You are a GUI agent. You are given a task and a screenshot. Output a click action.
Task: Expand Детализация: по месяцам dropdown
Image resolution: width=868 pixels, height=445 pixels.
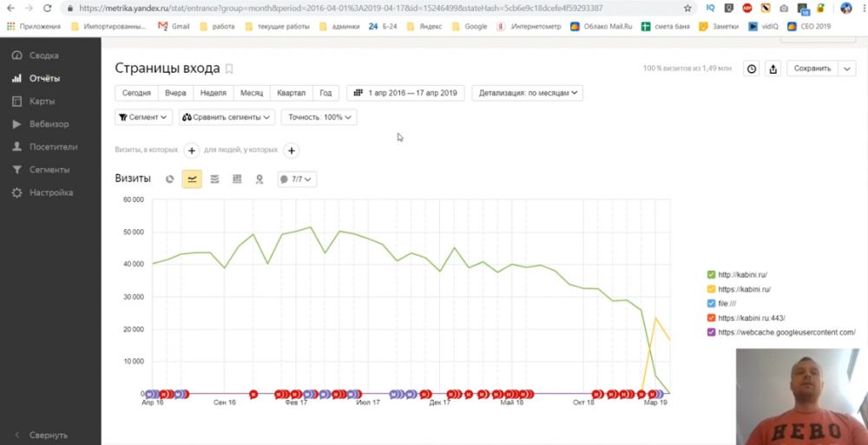point(527,93)
